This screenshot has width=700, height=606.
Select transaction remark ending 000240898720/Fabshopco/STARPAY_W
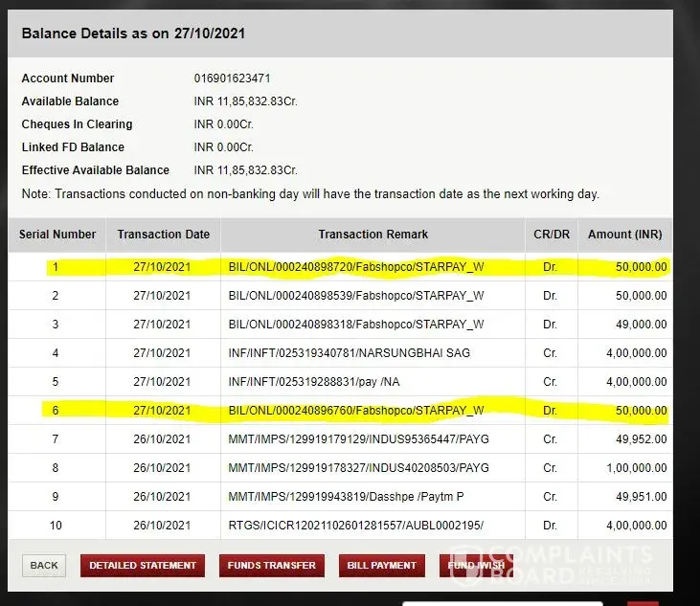[356, 267]
